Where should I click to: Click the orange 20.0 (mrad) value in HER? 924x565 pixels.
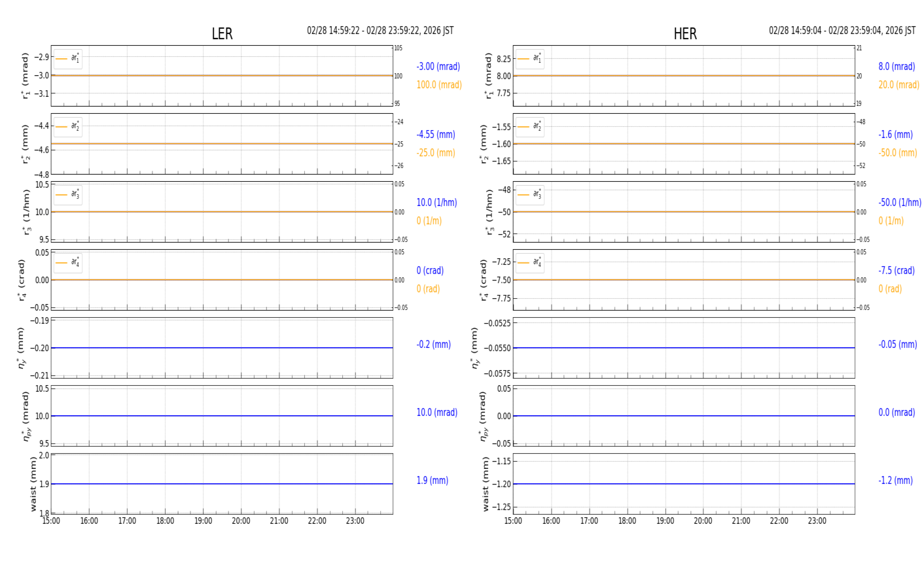click(x=898, y=85)
